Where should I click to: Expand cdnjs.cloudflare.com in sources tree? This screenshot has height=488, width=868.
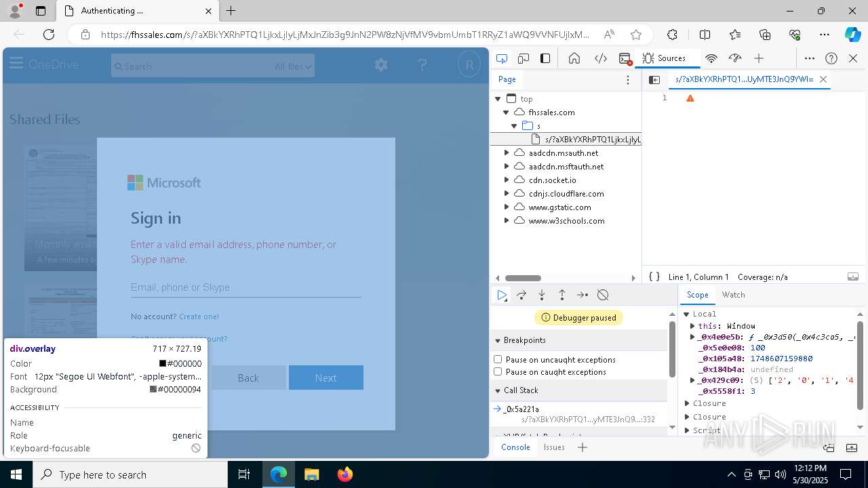point(506,194)
